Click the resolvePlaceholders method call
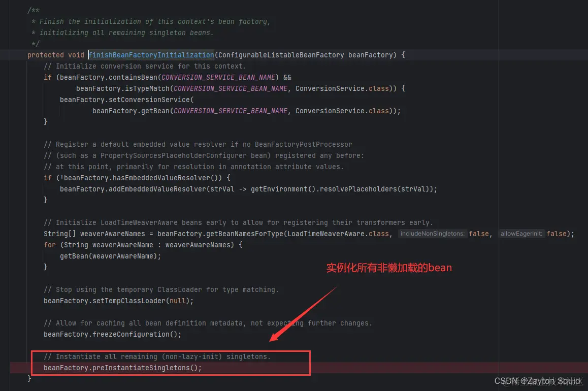 pos(358,189)
